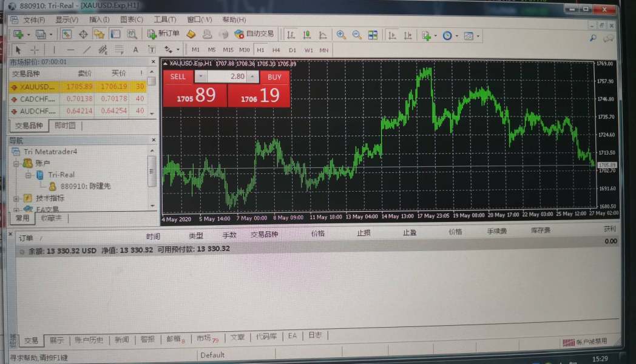Expand the Profiles dropdown arrow
The width and height of the screenshot is (636, 364).
(51, 35)
